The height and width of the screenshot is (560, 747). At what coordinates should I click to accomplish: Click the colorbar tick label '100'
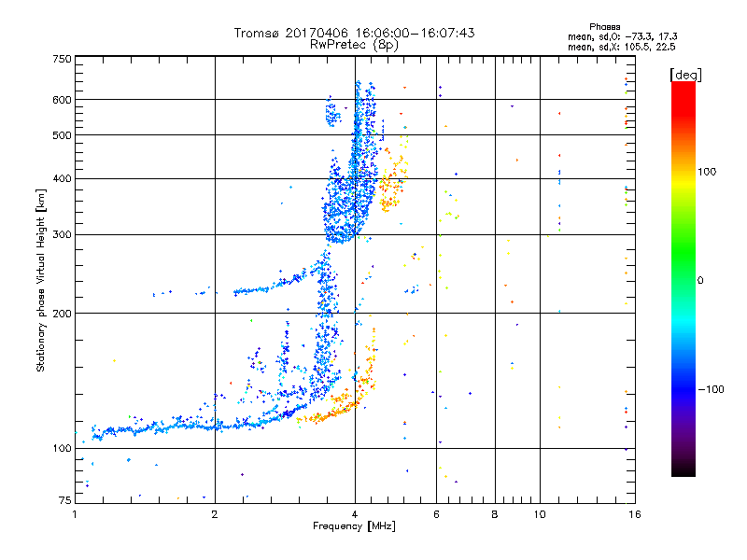tap(707, 172)
